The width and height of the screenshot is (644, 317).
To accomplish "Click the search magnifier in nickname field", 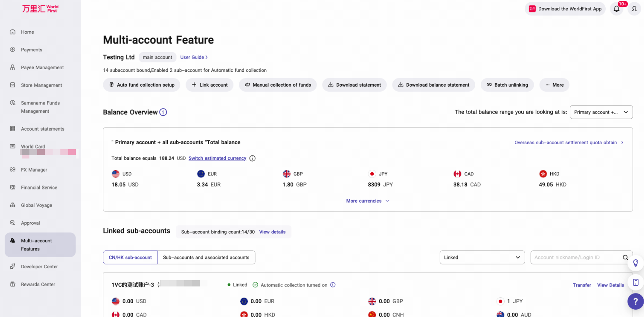I will tap(625, 257).
